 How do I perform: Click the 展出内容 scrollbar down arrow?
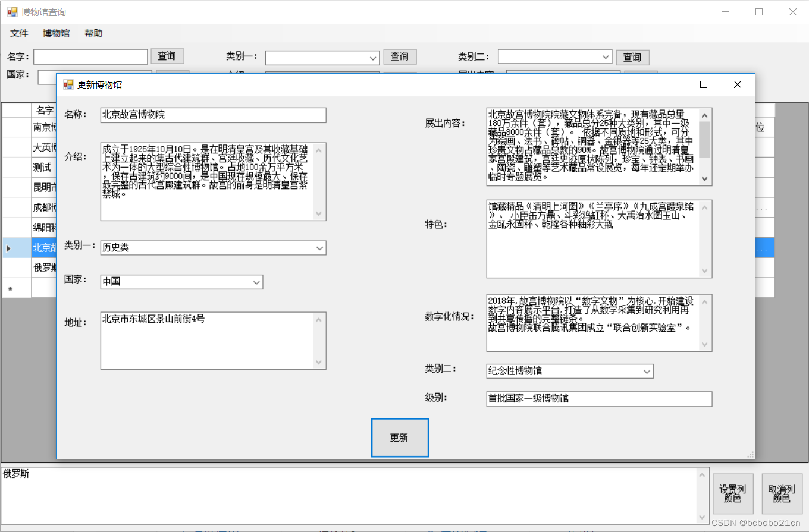click(x=705, y=178)
